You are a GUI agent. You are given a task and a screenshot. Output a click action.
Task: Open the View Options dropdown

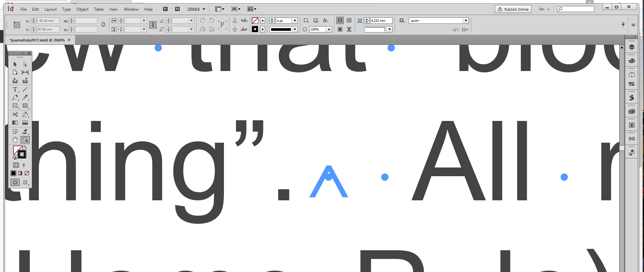coord(220,9)
